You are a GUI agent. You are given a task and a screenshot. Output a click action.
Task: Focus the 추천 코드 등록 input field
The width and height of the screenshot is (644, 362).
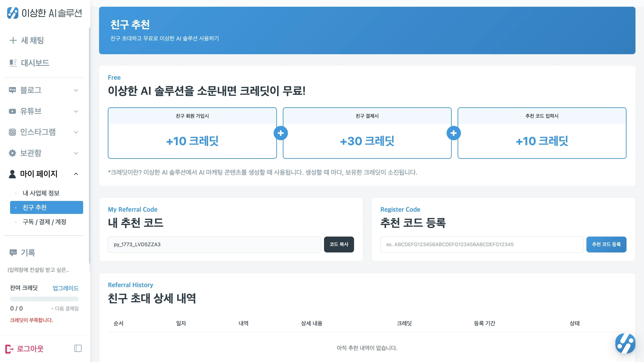[482, 244]
